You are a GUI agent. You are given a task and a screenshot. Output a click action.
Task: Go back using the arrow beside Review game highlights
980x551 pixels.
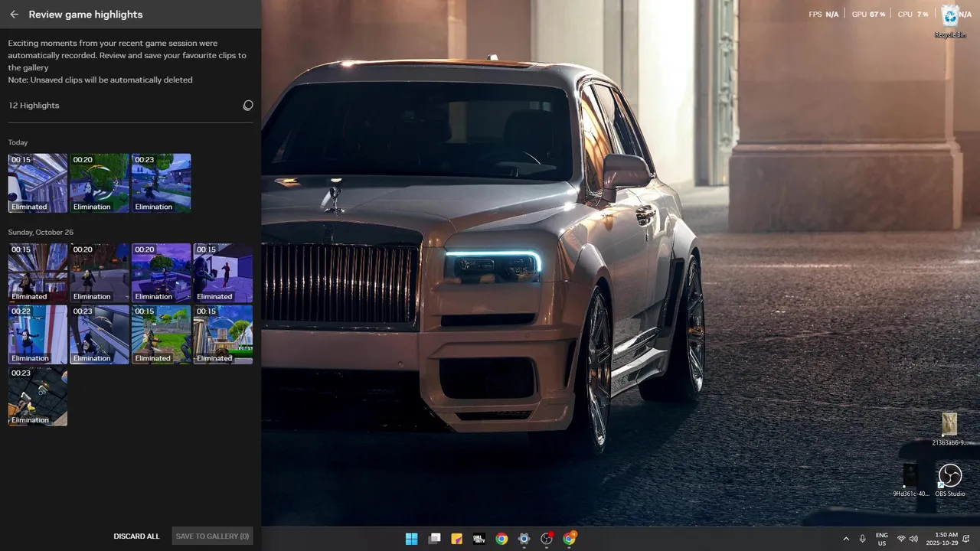14,15
